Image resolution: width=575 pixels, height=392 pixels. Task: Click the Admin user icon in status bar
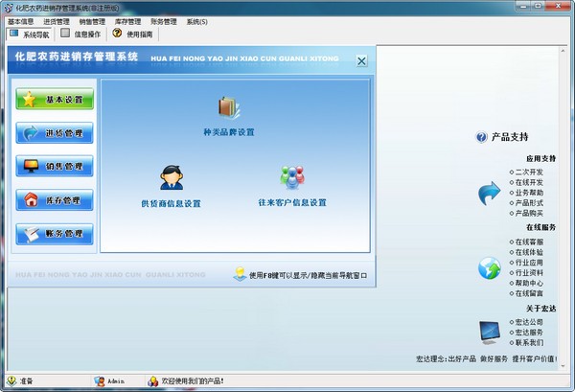(x=99, y=381)
